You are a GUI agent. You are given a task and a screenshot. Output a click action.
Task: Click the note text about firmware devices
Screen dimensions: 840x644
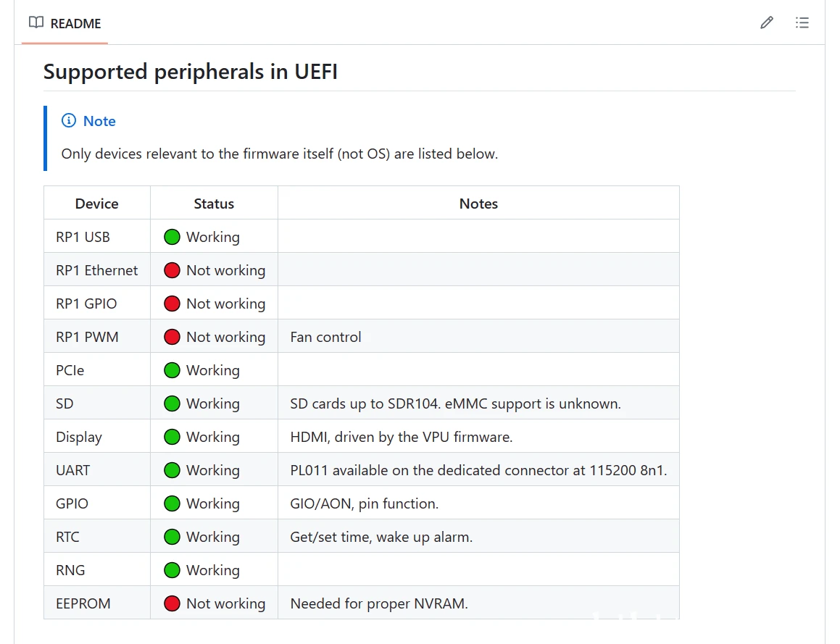[280, 154]
